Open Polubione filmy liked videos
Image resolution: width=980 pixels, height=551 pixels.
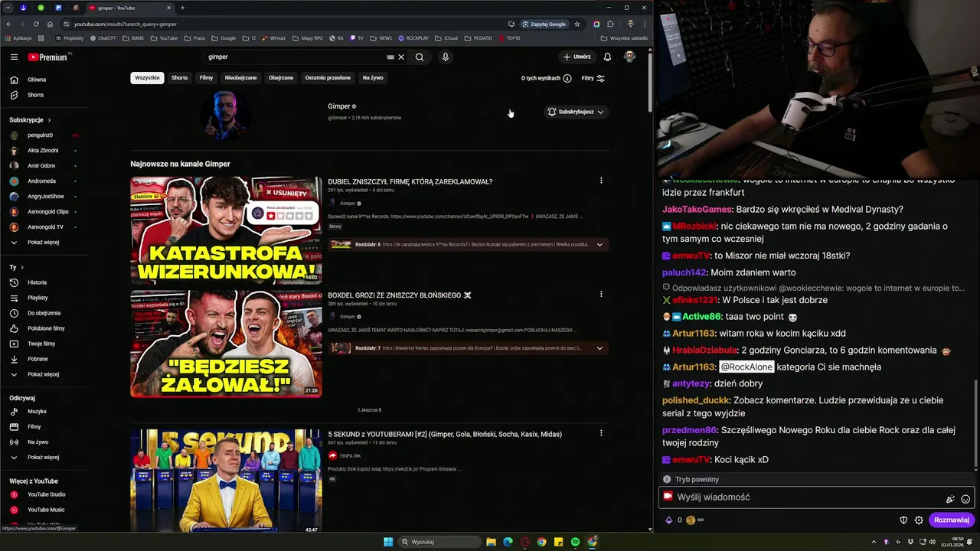46,328
